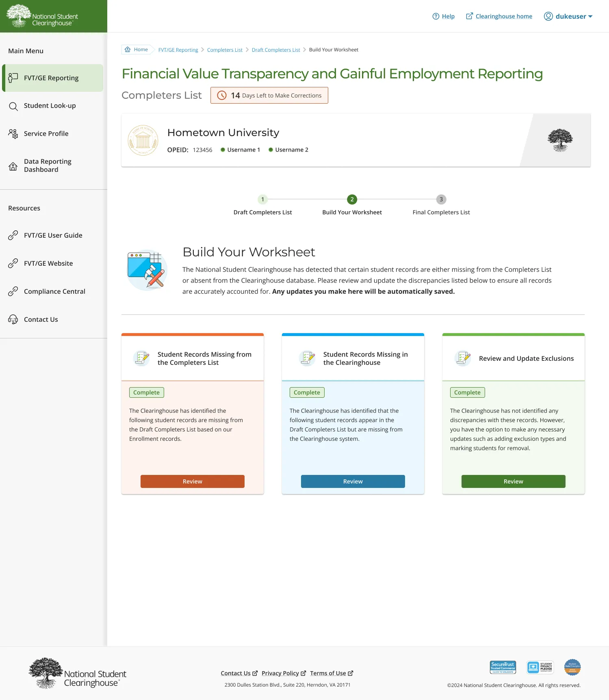Click step 1 Draft Completers List circle

pos(263,199)
